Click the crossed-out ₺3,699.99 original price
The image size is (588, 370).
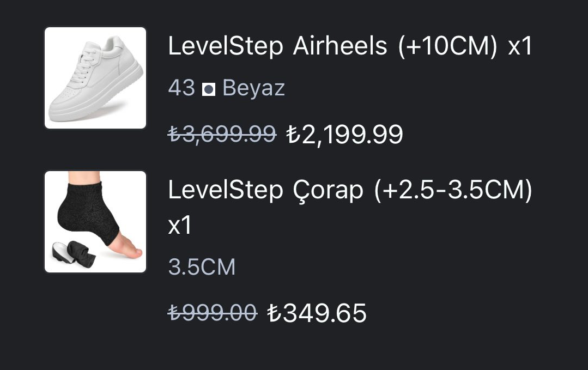tap(222, 134)
